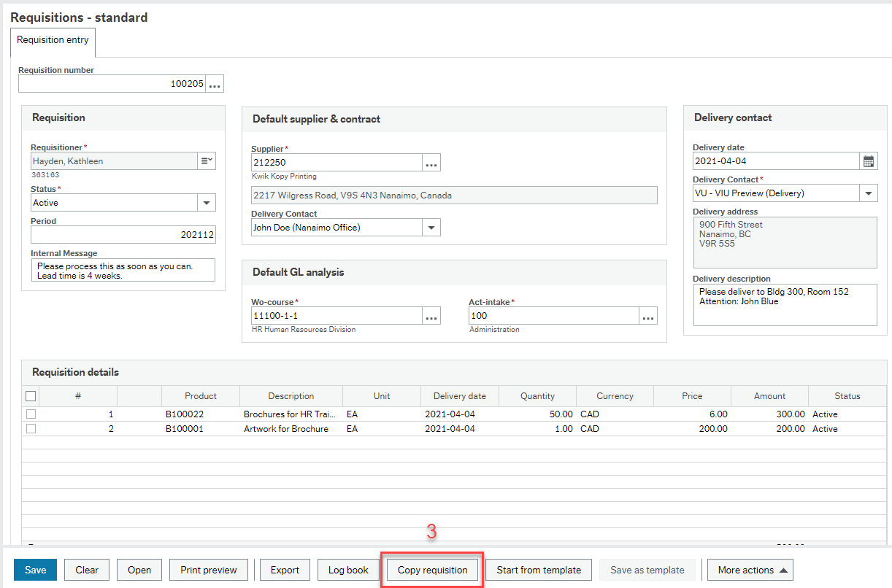Select the checkbox on requisition line 2

(x=31, y=428)
